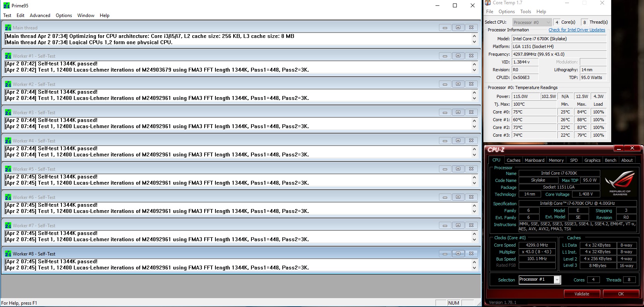Click the Prime95 title bar app icon
644x307 pixels.
[x=6, y=5]
